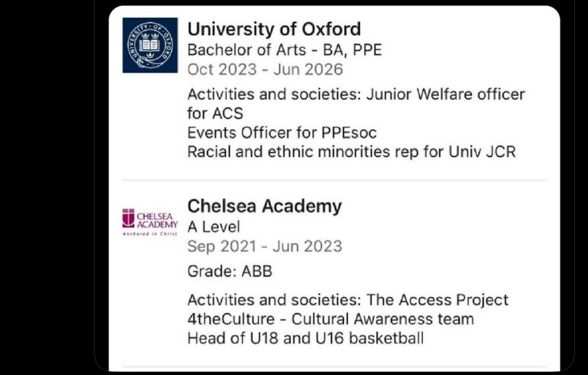Select the "for ACS" text line
This screenshot has width=588, height=375.
(x=215, y=113)
